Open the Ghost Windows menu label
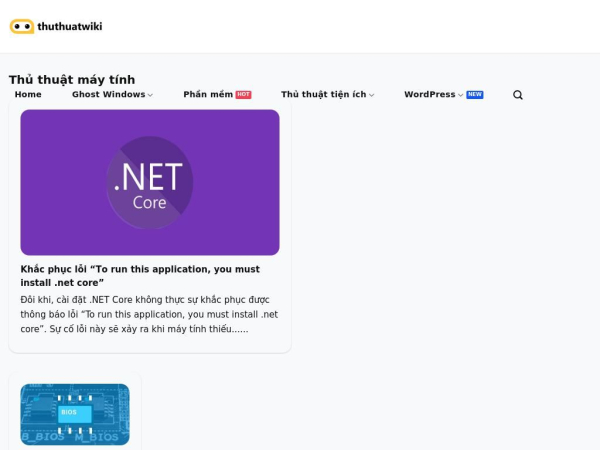600x450 pixels. [109, 95]
